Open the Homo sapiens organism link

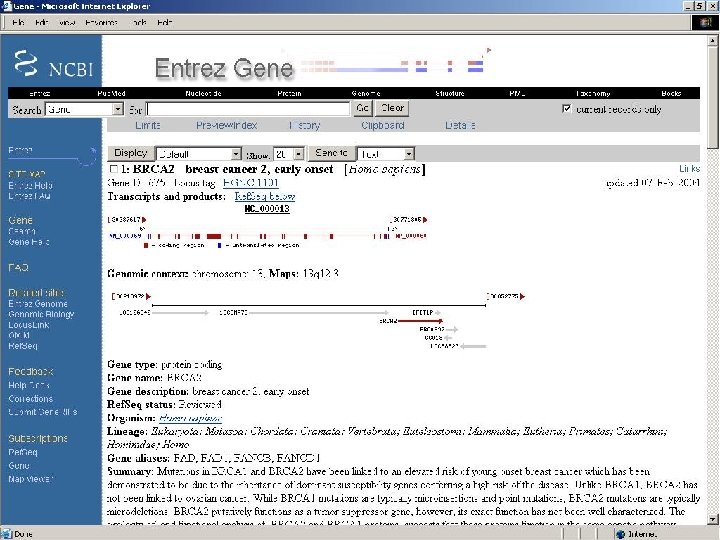pyautogui.click(x=190, y=418)
